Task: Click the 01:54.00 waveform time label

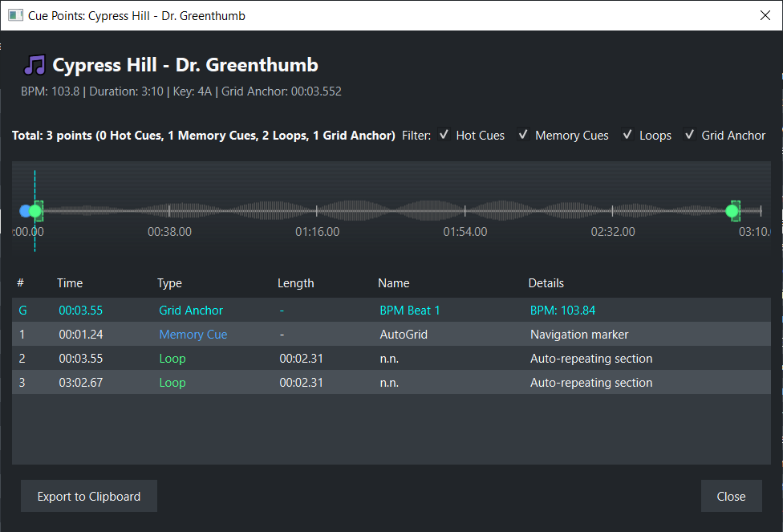Action: (x=465, y=232)
